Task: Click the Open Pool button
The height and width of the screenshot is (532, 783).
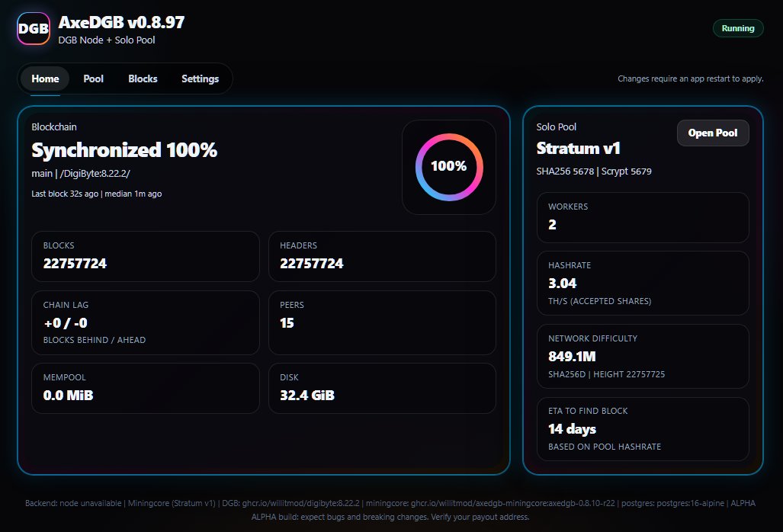Action: tap(713, 133)
